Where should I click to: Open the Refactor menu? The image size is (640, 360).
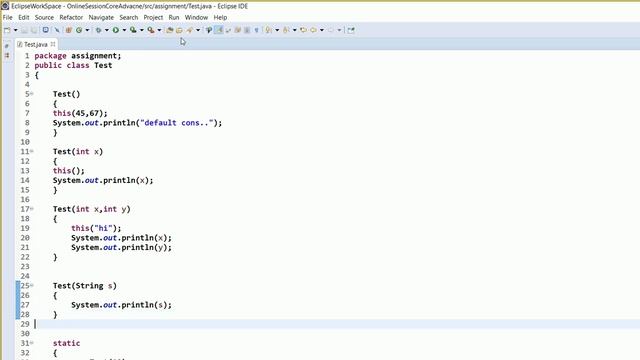tap(71, 18)
